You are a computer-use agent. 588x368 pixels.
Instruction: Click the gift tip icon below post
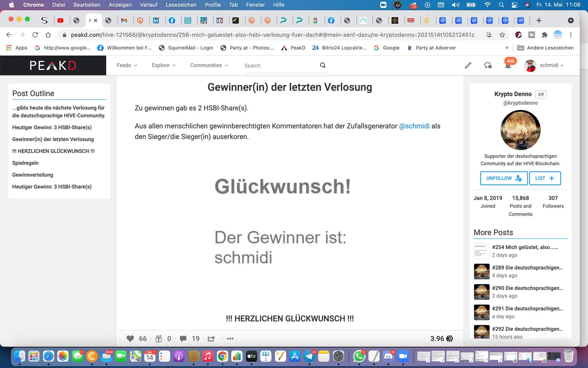click(x=159, y=339)
